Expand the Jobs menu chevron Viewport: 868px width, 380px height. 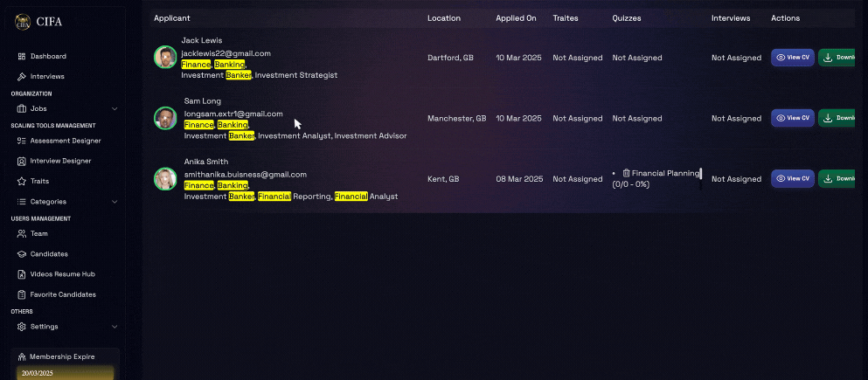point(115,109)
